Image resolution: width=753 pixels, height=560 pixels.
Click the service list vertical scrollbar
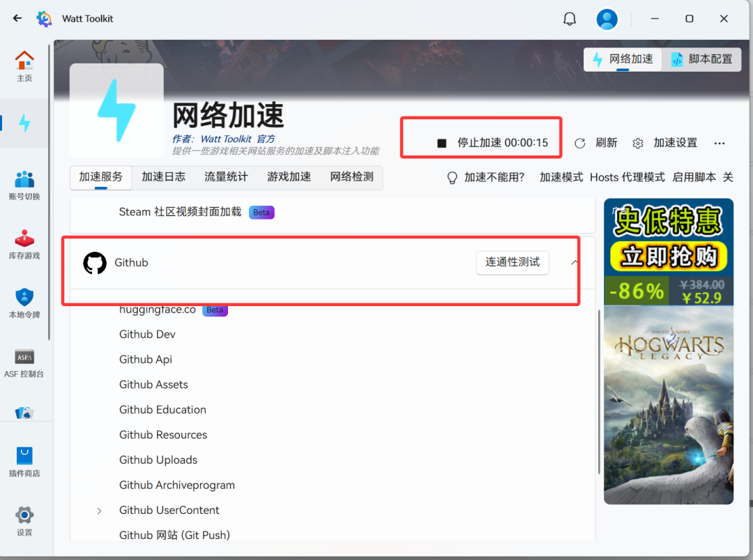(599, 392)
